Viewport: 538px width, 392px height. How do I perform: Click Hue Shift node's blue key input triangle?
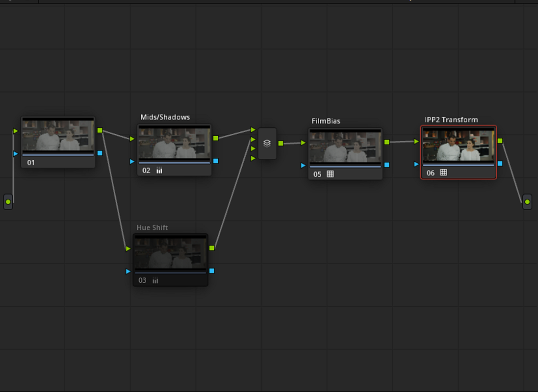128,271
